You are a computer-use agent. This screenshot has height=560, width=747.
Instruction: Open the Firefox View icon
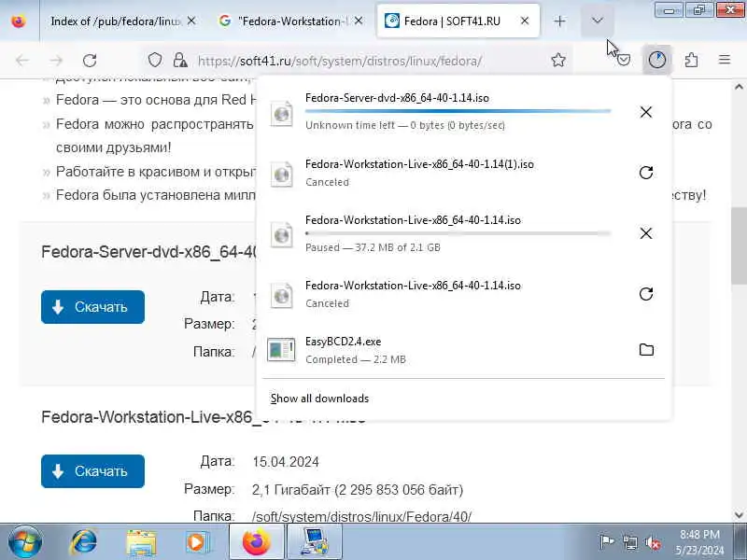coord(19,21)
